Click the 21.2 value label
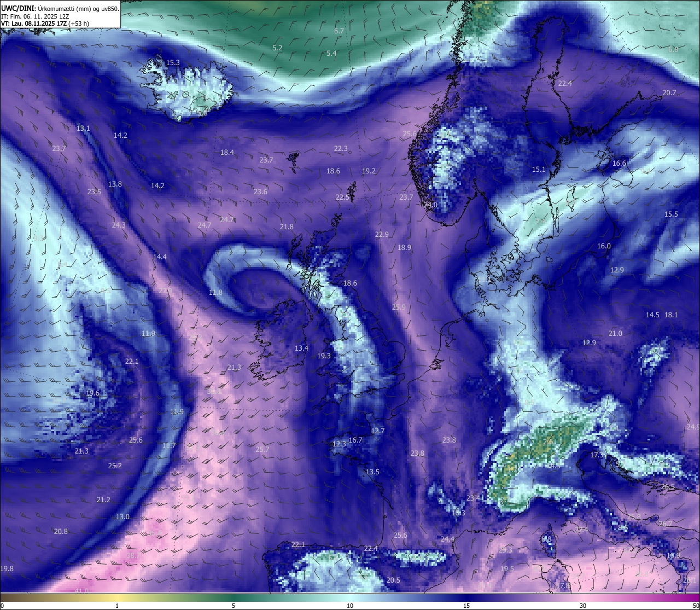Viewport: 700px width, 610px height. [x=103, y=500]
